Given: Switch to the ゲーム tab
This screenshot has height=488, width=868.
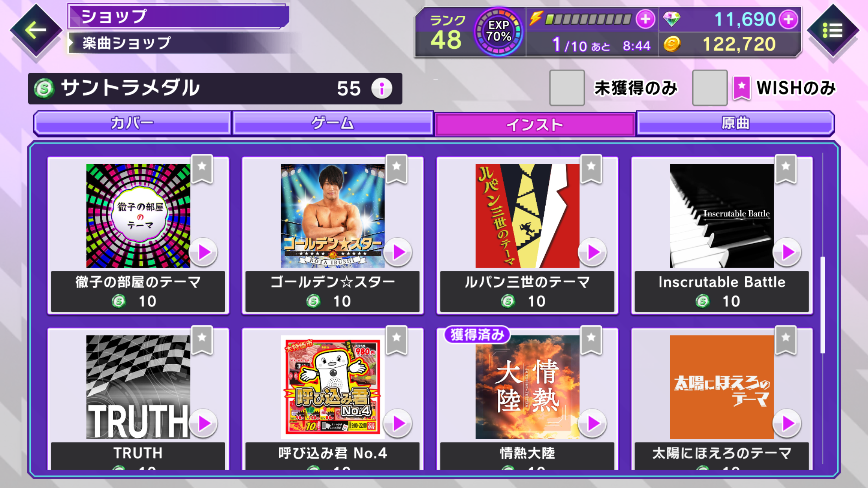Looking at the screenshot, I should click(333, 123).
